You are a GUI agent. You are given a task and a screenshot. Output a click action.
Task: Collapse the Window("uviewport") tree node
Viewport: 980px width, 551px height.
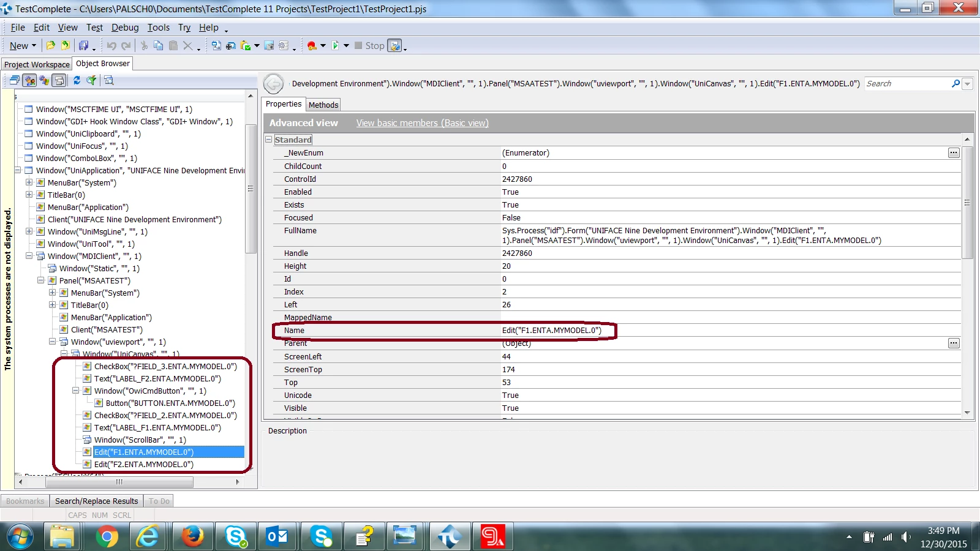coord(53,342)
